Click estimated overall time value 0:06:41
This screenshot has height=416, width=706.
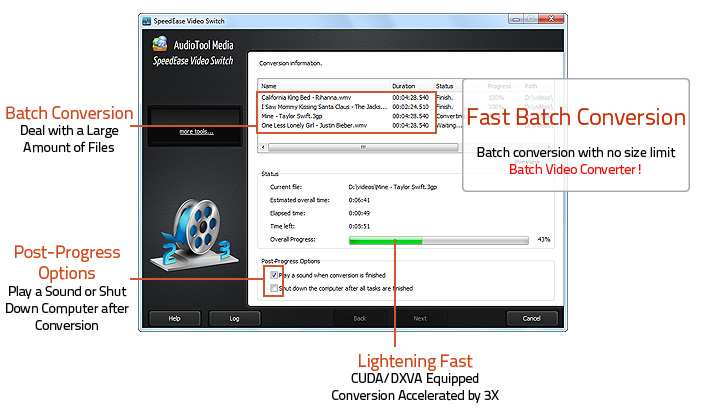(x=359, y=200)
